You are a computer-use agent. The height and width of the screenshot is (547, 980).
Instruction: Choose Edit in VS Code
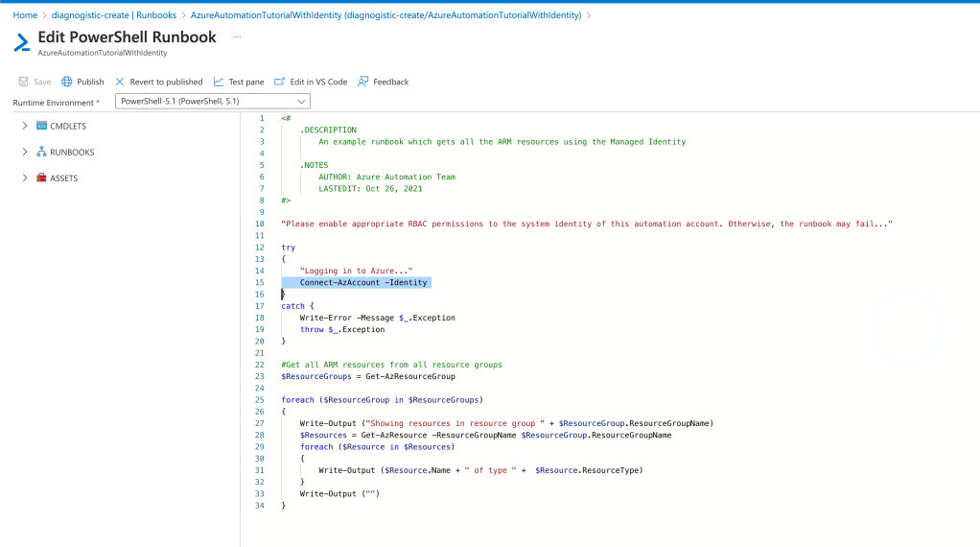[318, 82]
